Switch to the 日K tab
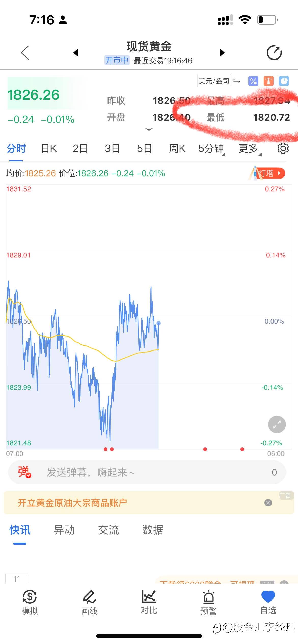Screen dimensions: 298x644 point(49,149)
